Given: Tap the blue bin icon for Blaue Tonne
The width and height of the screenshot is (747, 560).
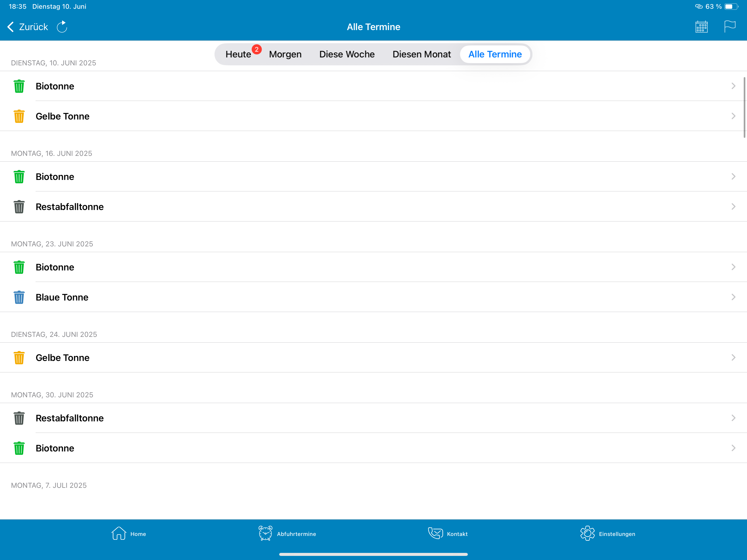Looking at the screenshot, I should point(19,297).
